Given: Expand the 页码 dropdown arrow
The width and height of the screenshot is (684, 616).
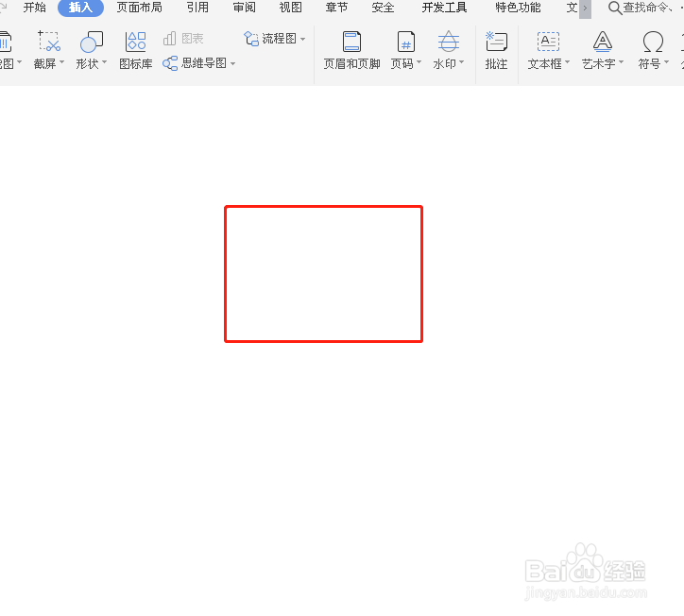Looking at the screenshot, I should [x=419, y=62].
